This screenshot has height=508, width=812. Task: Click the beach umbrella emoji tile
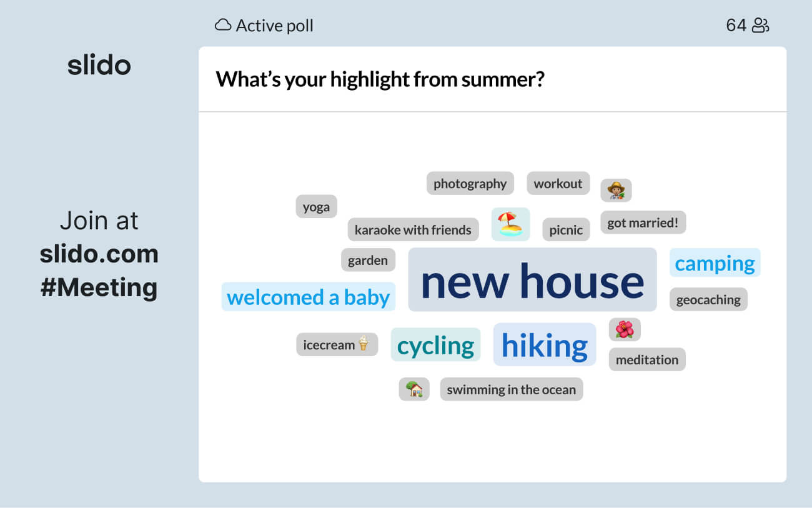(x=510, y=224)
